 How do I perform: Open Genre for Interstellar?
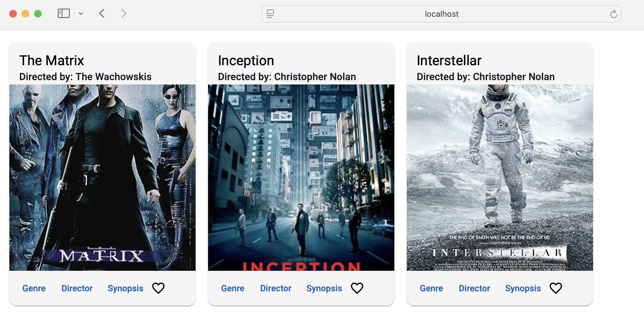coord(431,288)
